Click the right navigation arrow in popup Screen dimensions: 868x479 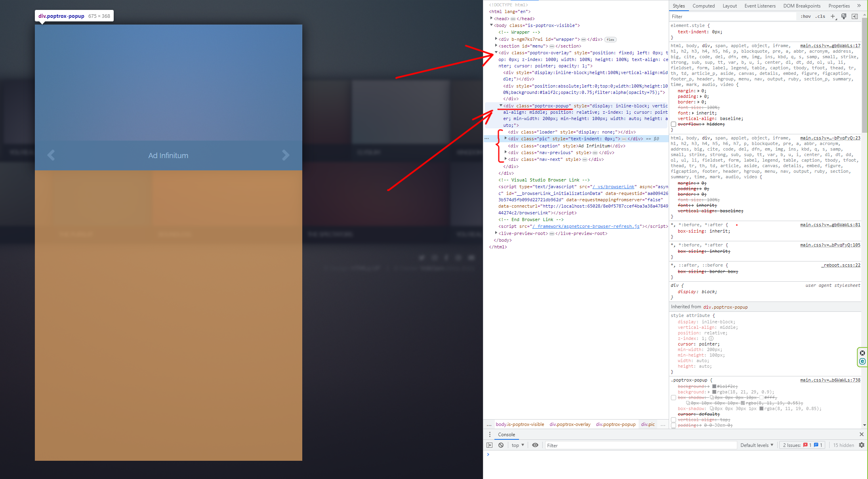pos(286,155)
